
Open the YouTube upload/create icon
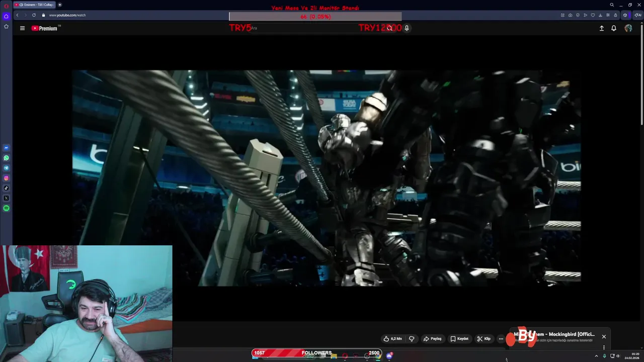[601, 28]
